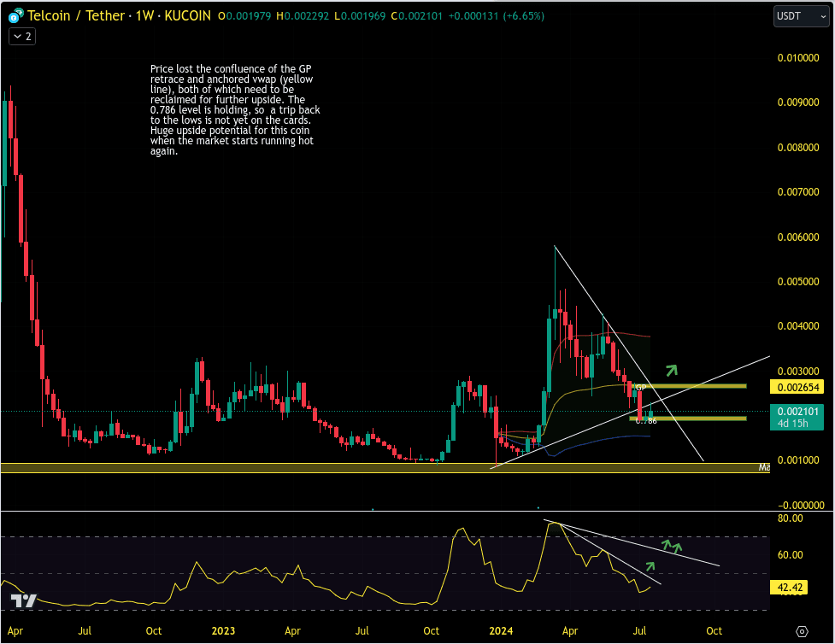Image resolution: width=835 pixels, height=644 pixels.
Task: Click the 0.001000 price axis label
Action: point(797,460)
